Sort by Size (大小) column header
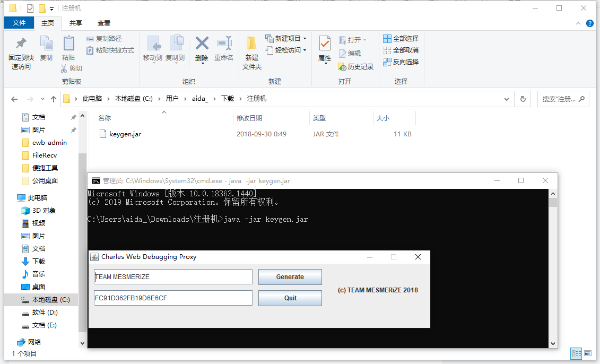The height and width of the screenshot is (364, 600). [382, 118]
